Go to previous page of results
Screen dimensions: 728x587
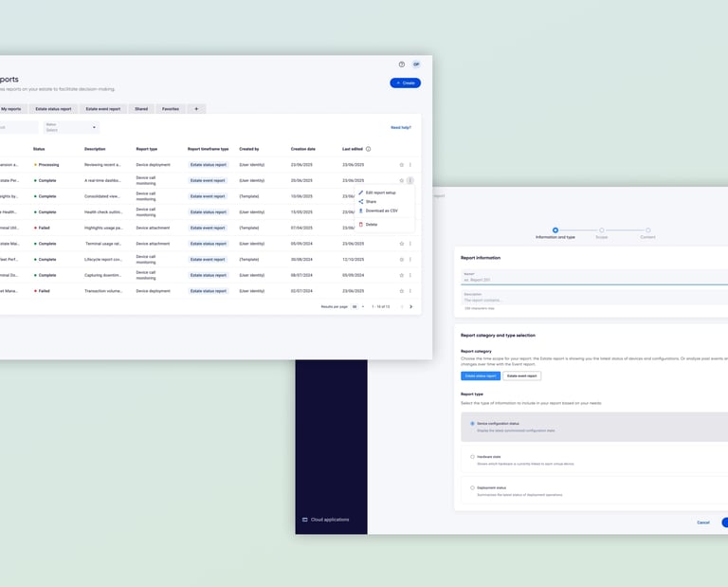(x=402, y=307)
